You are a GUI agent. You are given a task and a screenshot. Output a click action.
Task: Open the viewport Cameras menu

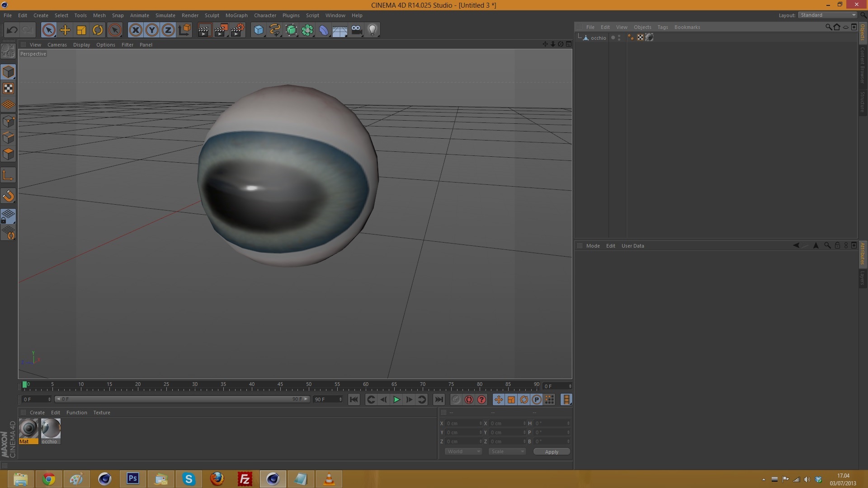pos(57,45)
